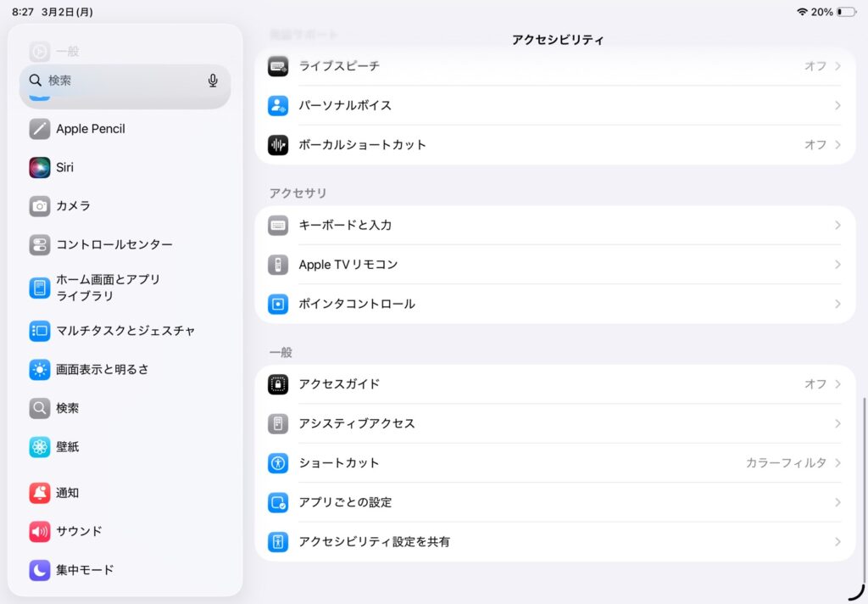This screenshot has height=604, width=868.
Task: Tap the battery indicator in status bar
Action: coord(845,12)
